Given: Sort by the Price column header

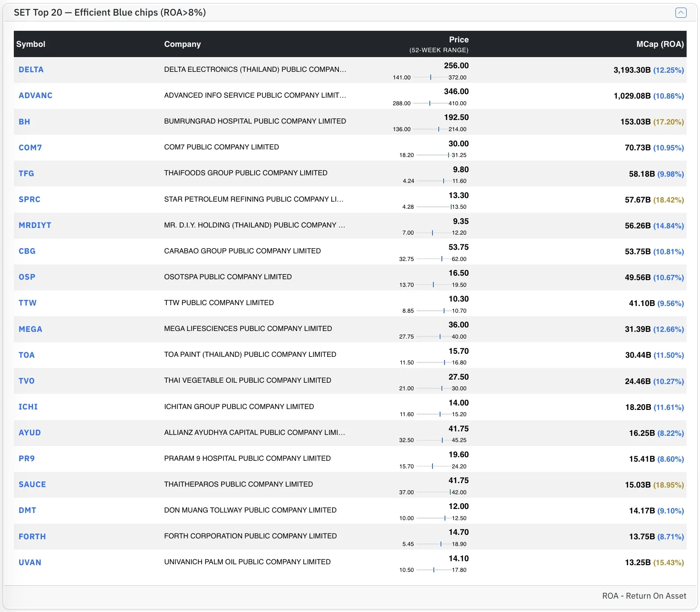Looking at the screenshot, I should click(x=459, y=40).
